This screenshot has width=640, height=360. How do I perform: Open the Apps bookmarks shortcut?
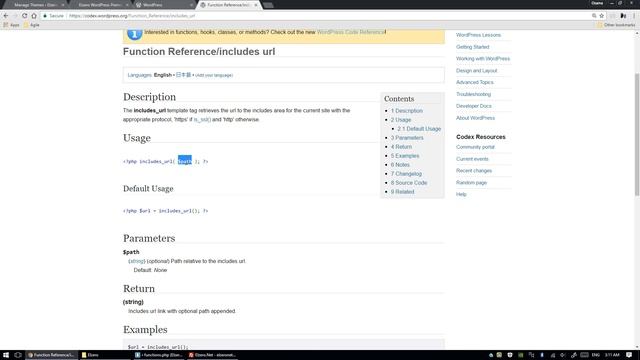(x=11, y=25)
